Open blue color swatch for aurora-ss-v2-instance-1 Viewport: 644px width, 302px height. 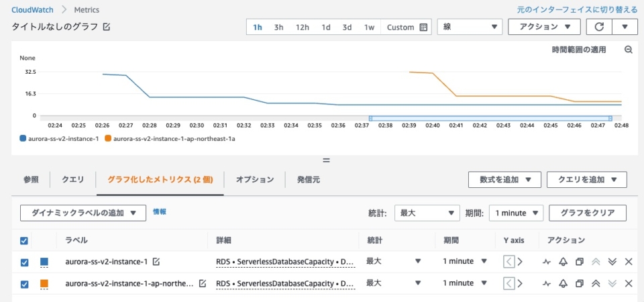point(44,262)
